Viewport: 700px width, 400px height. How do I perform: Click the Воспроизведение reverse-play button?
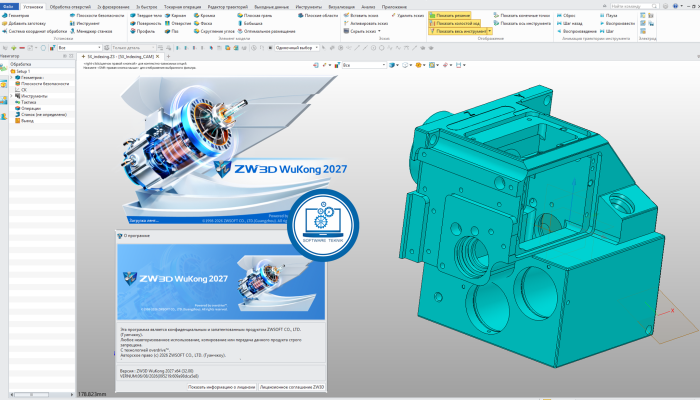pos(576,31)
